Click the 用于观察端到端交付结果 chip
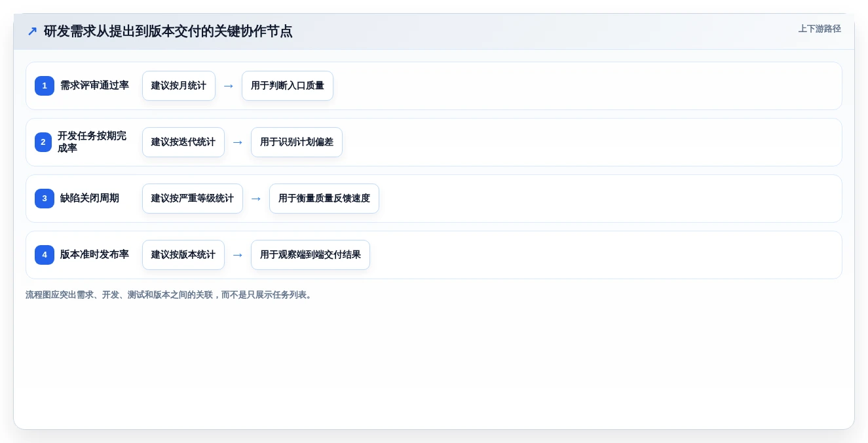 pyautogui.click(x=311, y=255)
